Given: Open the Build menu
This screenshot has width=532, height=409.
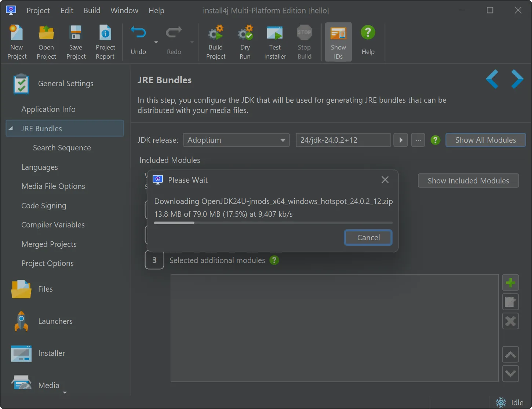Looking at the screenshot, I should pos(92,11).
